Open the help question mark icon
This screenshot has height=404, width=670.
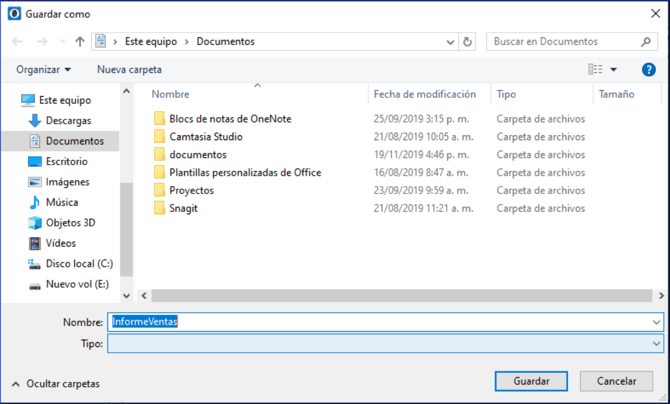pyautogui.click(x=648, y=70)
